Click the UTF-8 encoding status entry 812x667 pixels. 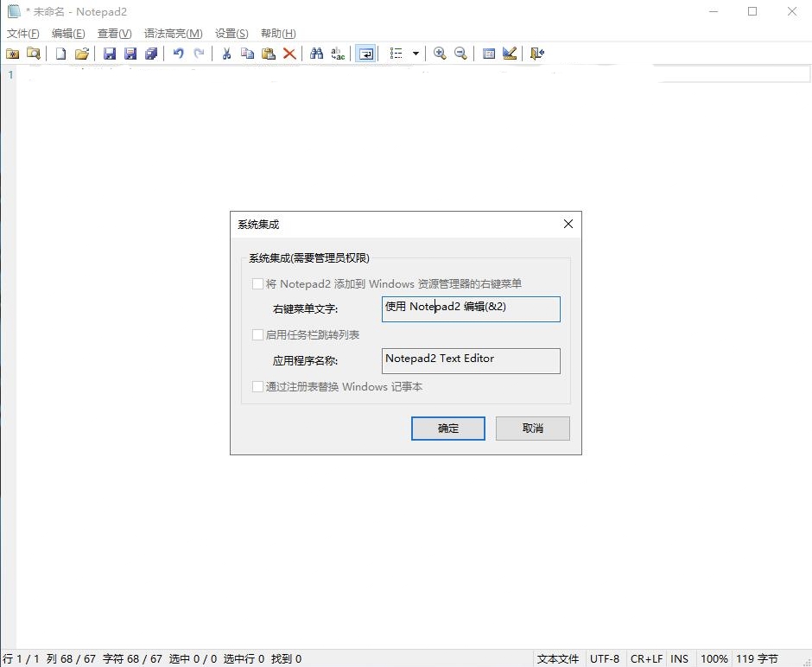coord(605,658)
